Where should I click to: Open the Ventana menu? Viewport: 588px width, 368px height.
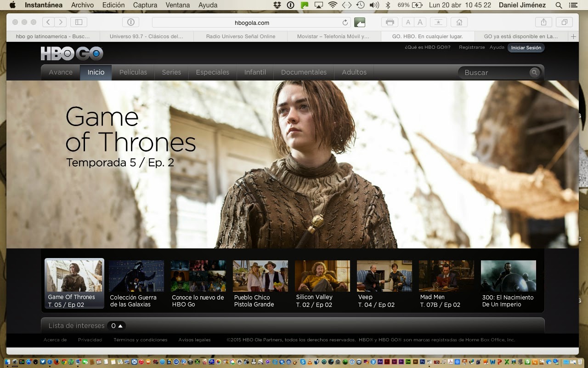pos(178,5)
